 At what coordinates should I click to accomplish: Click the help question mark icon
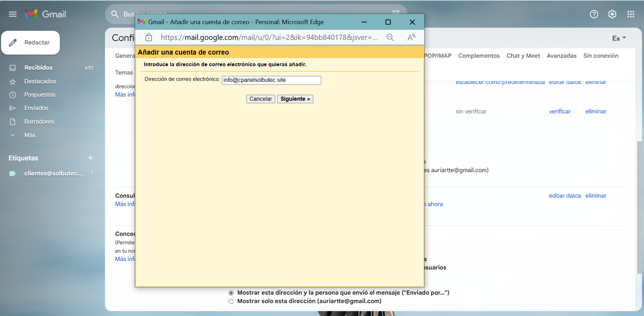click(x=594, y=14)
